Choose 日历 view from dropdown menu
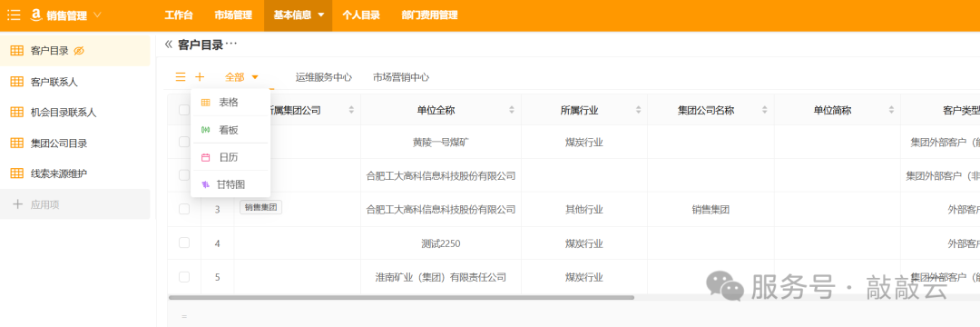Screen dimensions: 980x327 tap(230, 157)
